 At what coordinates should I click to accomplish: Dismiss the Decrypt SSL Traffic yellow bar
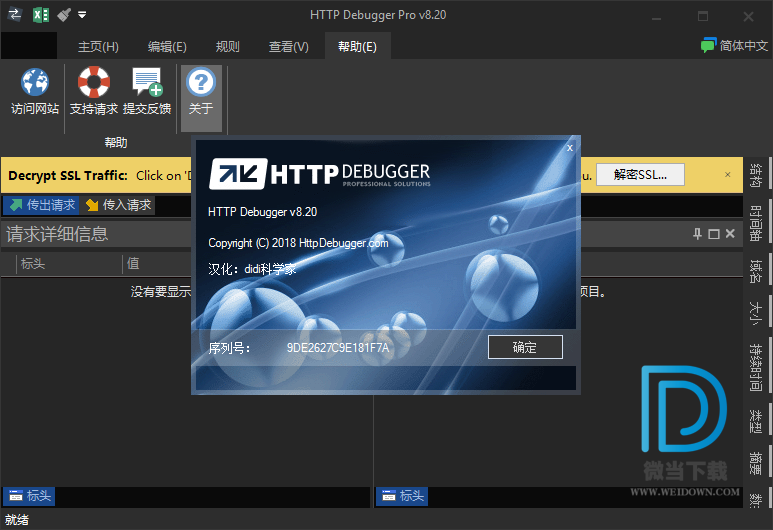click(x=728, y=175)
